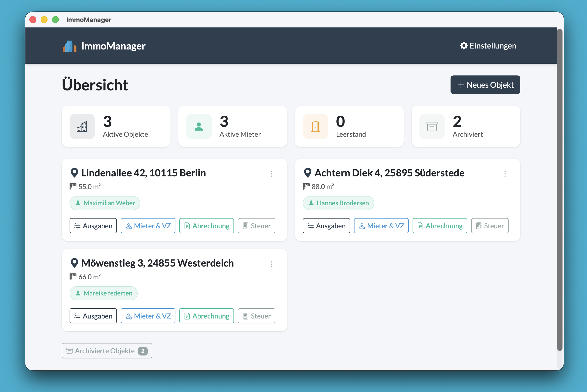
Task: Click the ruler icon beside 66.0 m²
Action: click(73, 277)
